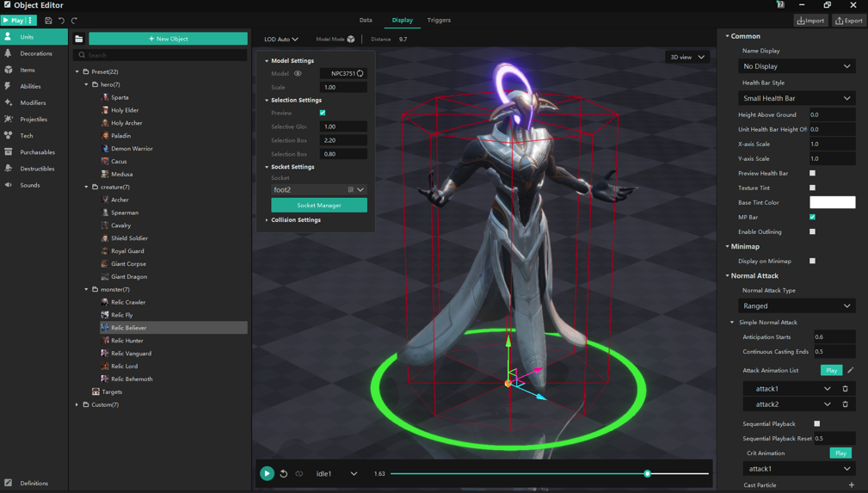Toggle the animation loop icon

(x=299, y=473)
